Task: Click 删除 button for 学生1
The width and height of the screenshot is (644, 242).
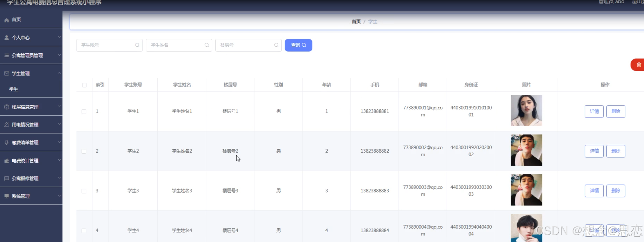Action: point(616,112)
